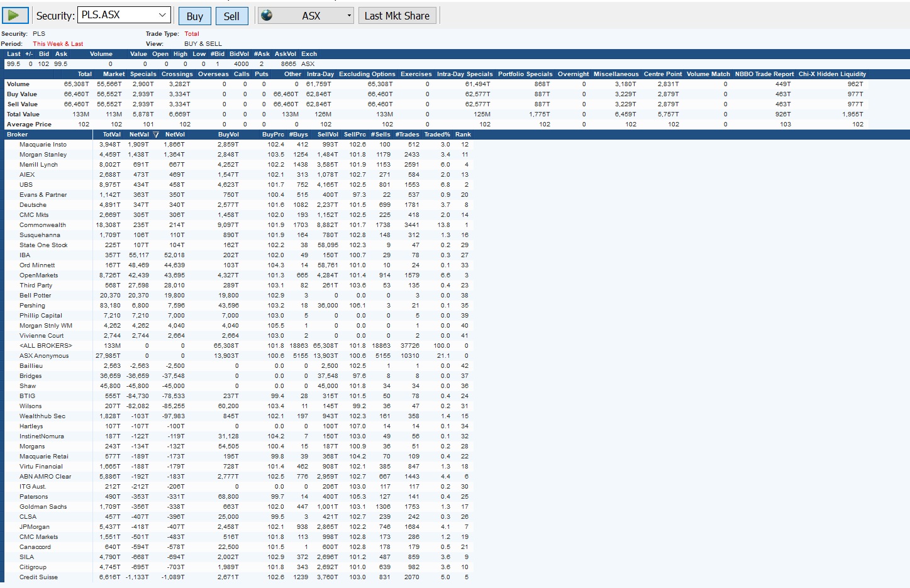This screenshot has width=910, height=588.
Task: Click the green play arrow button
Action: coord(14,16)
